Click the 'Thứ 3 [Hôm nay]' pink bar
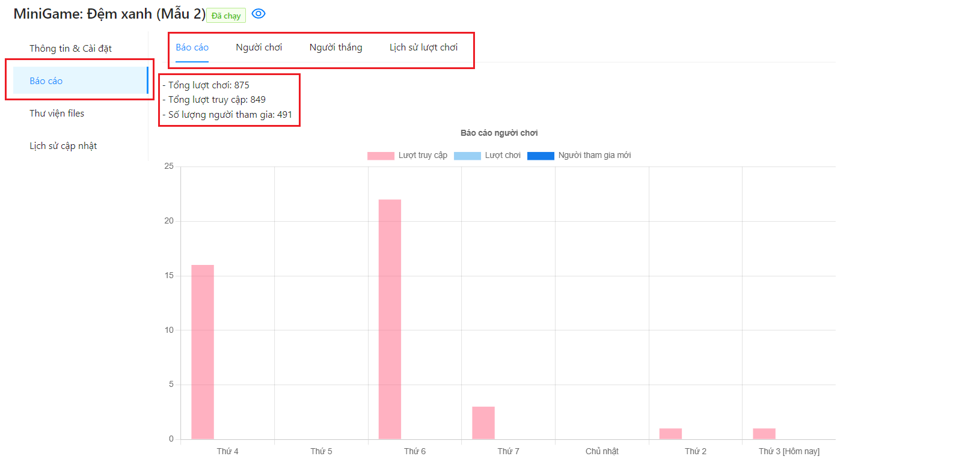Screen dimensions: 980x465 [764, 434]
